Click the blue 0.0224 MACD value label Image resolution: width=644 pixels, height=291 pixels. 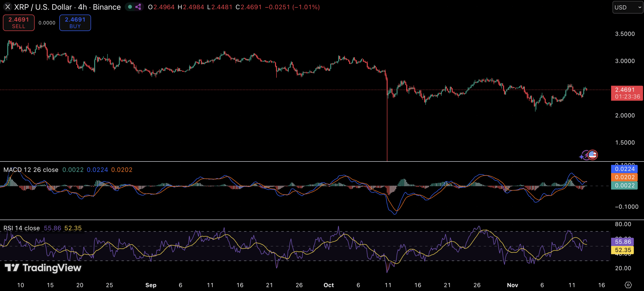point(625,169)
